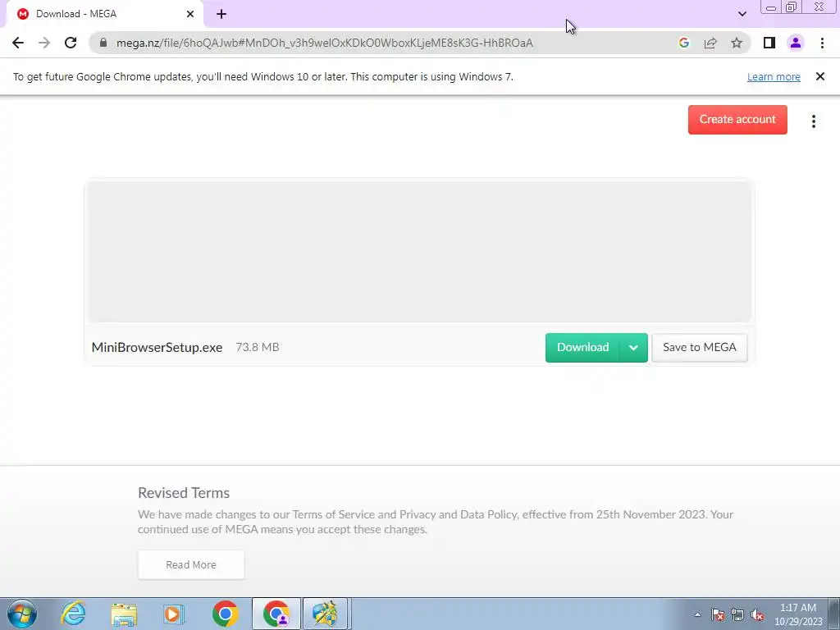Viewport: 840px width, 630px height.
Task: Click the 73.8 MB file size
Action: click(257, 347)
